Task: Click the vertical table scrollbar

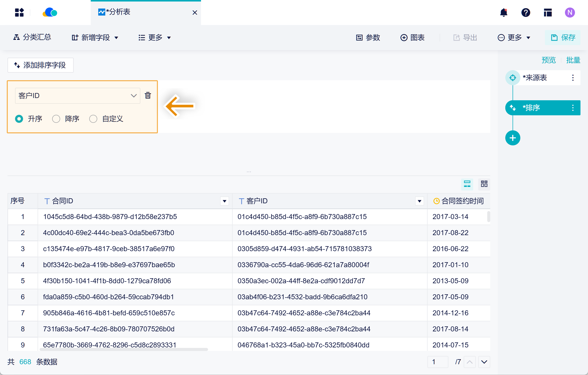Action: pyautogui.click(x=489, y=217)
